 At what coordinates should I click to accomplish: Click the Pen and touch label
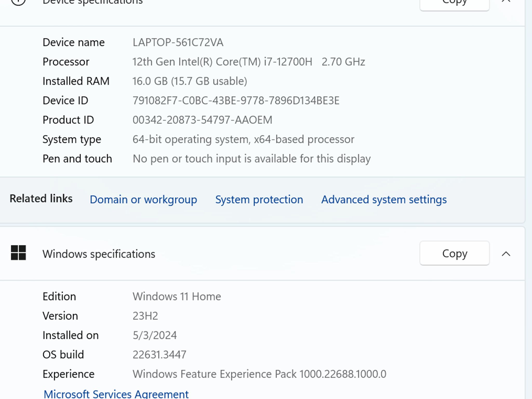(77, 159)
